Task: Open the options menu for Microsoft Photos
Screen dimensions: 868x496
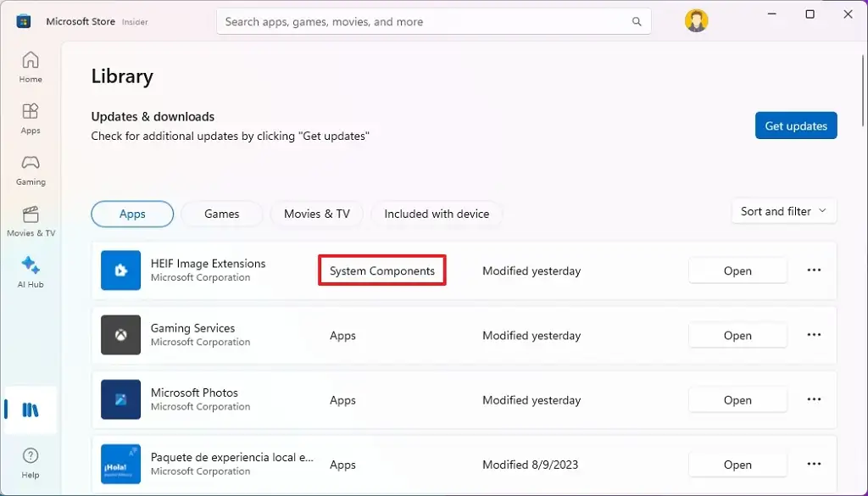Action: [x=814, y=399]
